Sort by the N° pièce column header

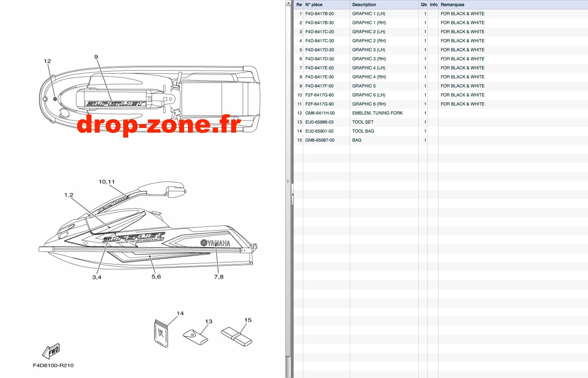(x=326, y=5)
